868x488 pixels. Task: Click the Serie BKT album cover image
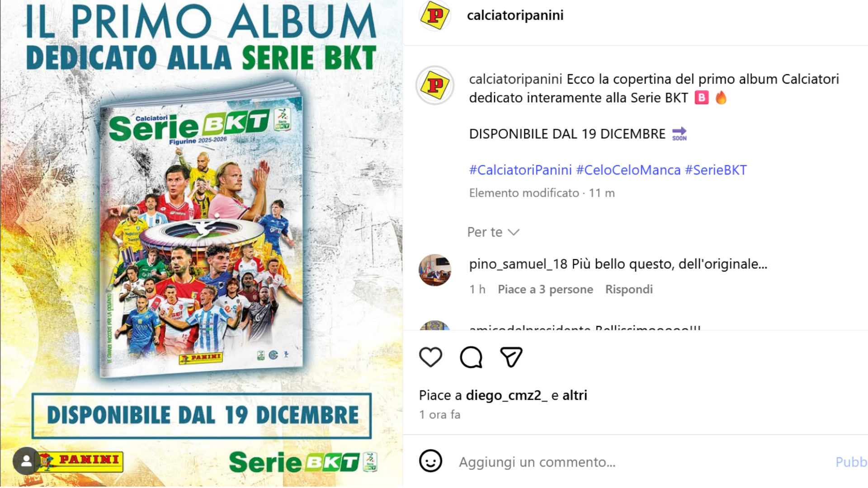click(x=201, y=229)
